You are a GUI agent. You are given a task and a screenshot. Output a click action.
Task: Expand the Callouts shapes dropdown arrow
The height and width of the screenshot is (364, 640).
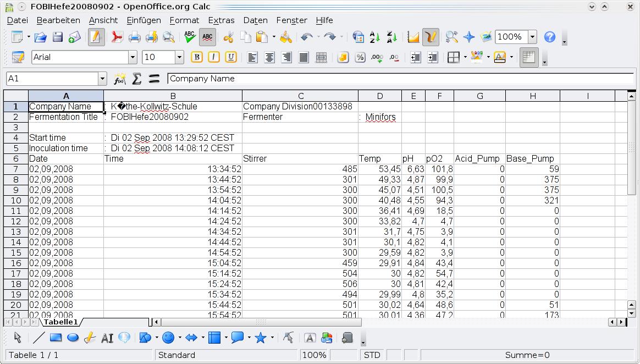(x=249, y=338)
